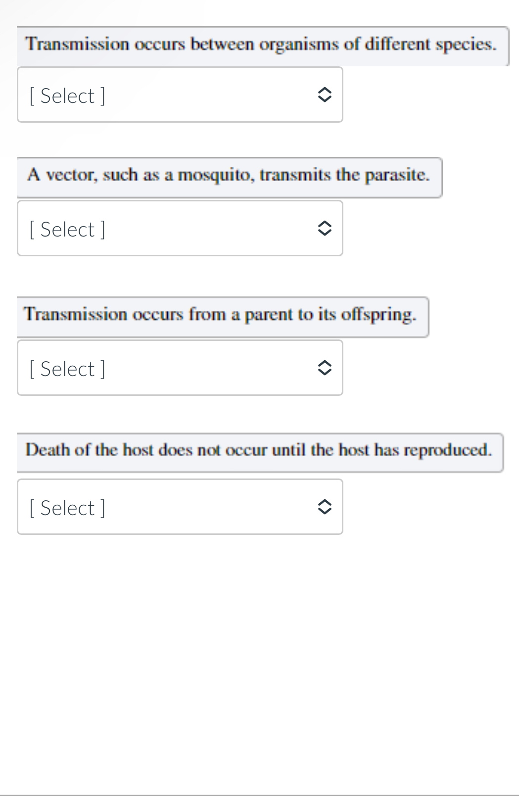
Task: Open the dropdown under different species transmission statement
Action: pyautogui.click(x=180, y=95)
